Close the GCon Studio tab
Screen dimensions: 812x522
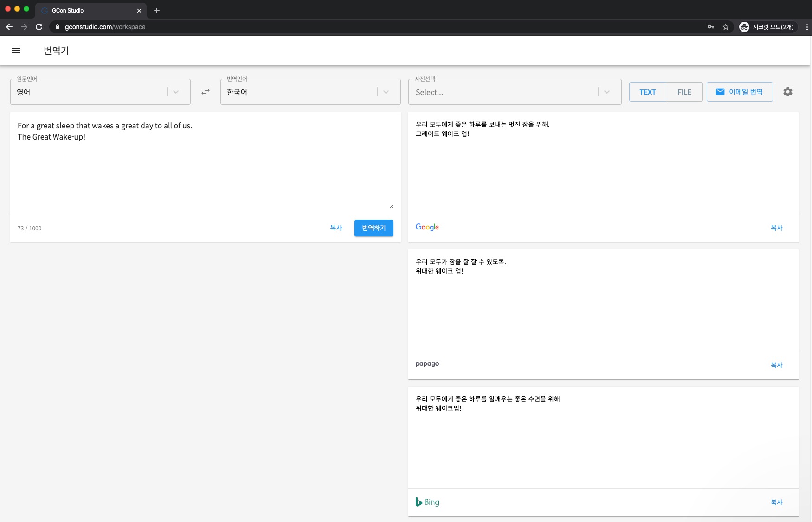coord(139,11)
